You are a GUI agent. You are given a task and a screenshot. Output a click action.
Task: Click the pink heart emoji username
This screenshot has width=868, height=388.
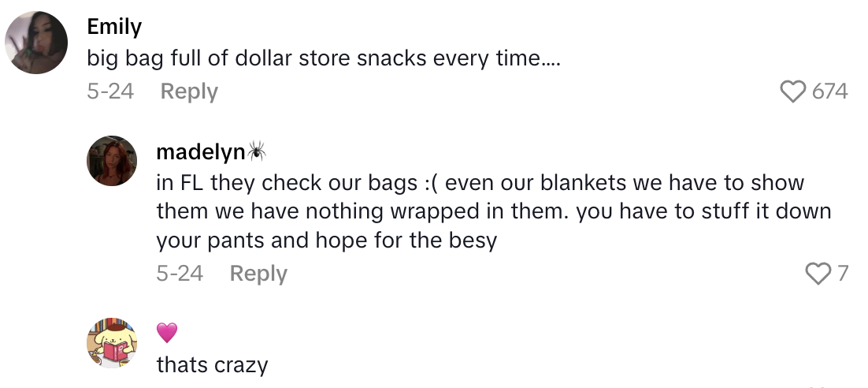167,333
